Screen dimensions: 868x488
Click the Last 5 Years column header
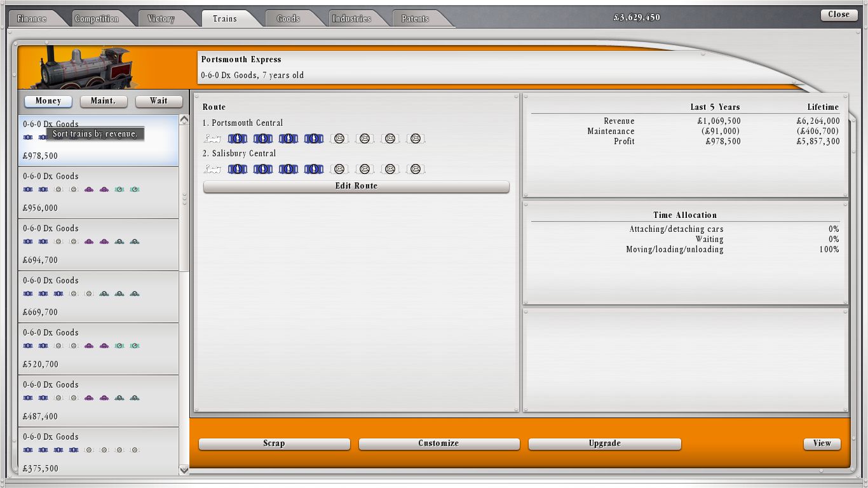(x=715, y=107)
